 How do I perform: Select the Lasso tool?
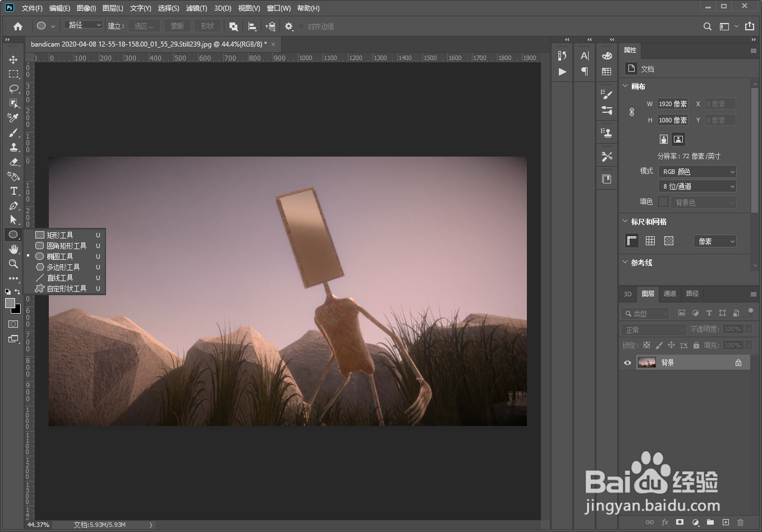(x=13, y=89)
